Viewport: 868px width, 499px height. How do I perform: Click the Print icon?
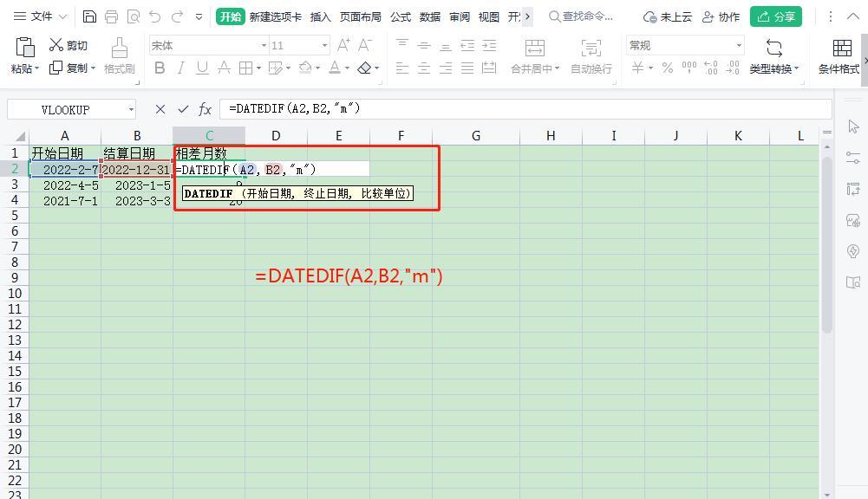pyautogui.click(x=111, y=16)
